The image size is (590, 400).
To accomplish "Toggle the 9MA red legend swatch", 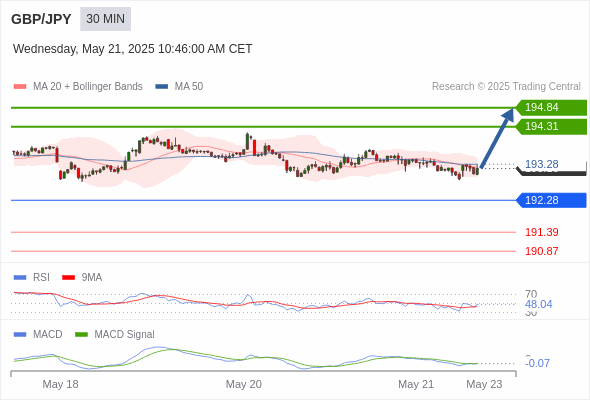I will pyautogui.click(x=68, y=278).
